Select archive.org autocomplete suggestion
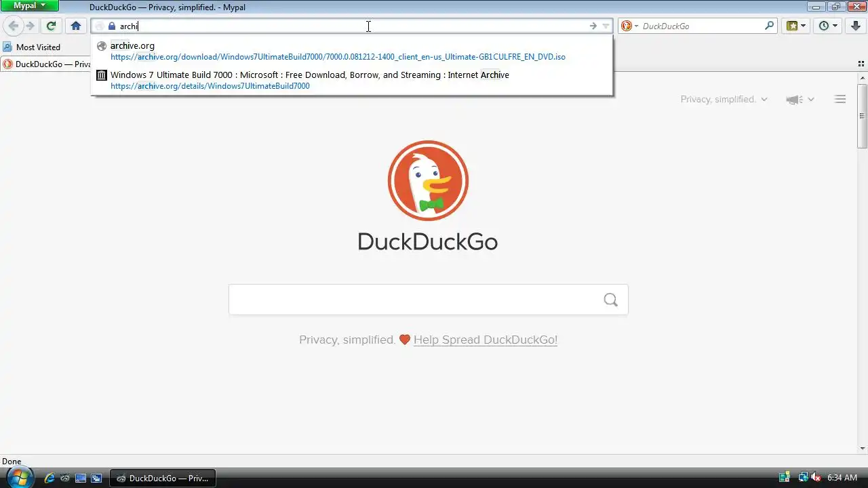Screen dimensions: 868x488 click(x=352, y=51)
